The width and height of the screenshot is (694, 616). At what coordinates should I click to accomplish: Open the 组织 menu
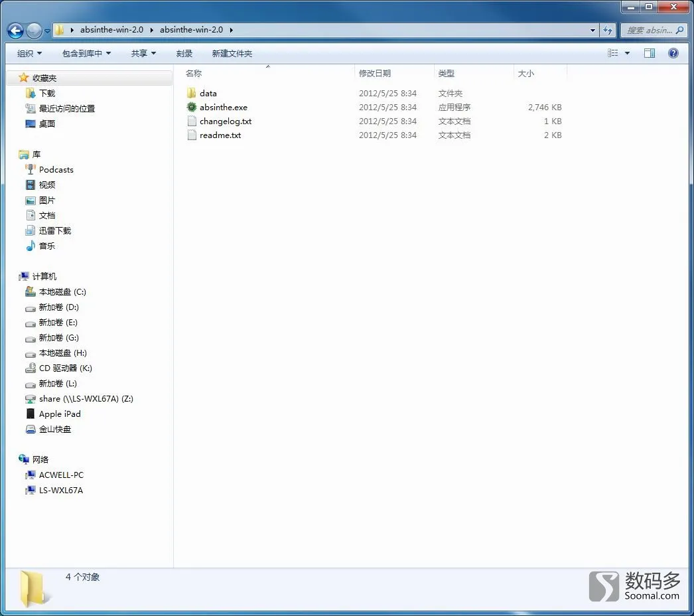point(29,54)
